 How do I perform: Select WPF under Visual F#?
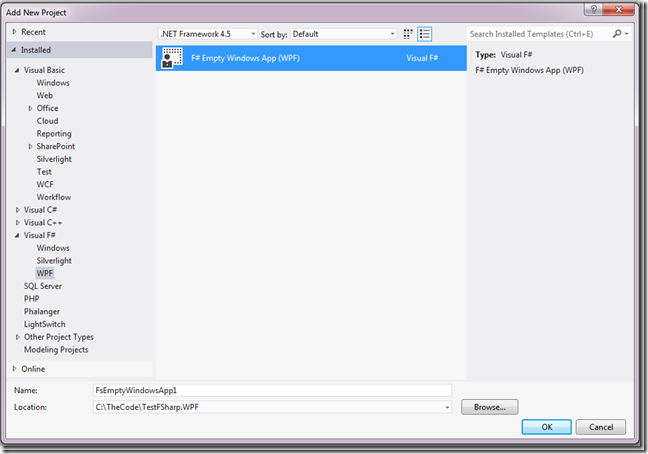pyautogui.click(x=45, y=273)
